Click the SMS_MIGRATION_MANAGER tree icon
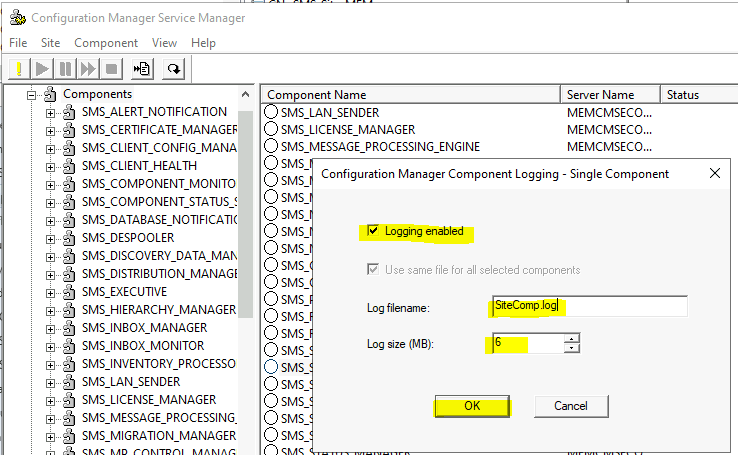This screenshot has height=455, width=738. (x=69, y=436)
